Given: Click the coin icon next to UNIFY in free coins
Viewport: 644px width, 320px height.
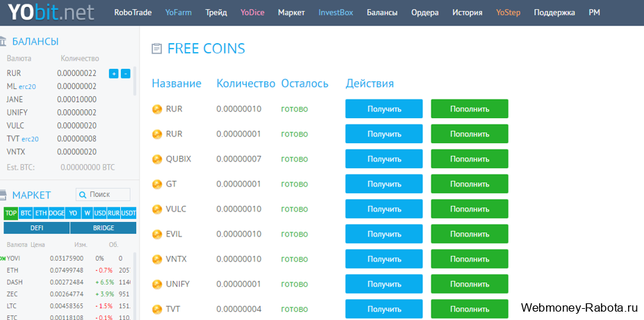Looking at the screenshot, I should tap(157, 285).
